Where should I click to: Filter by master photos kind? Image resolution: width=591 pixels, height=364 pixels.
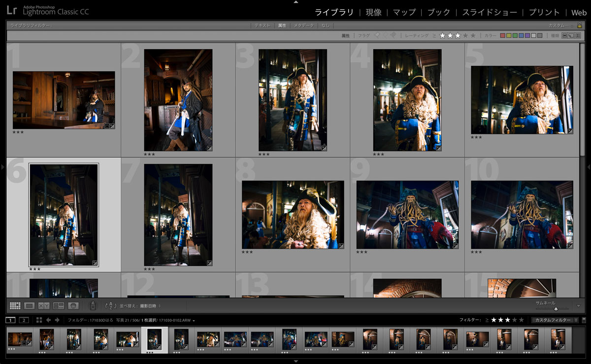(x=565, y=35)
